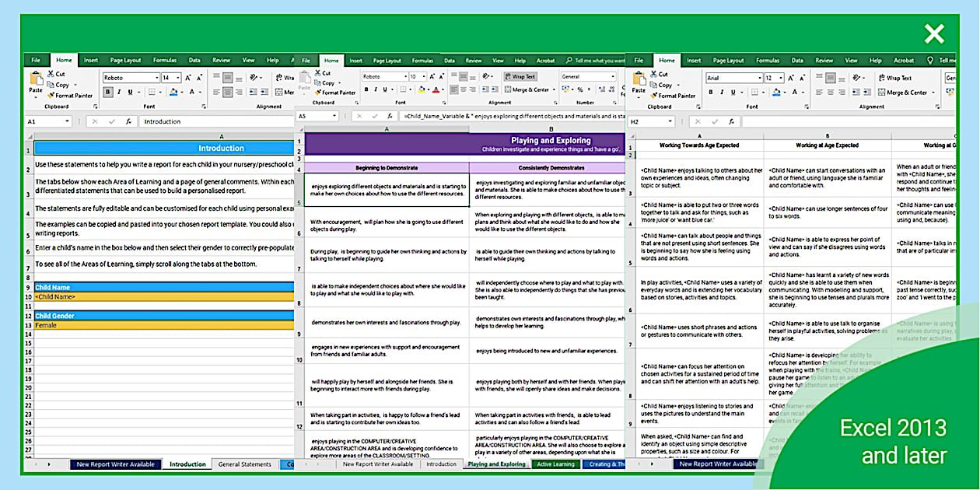980x490 pixels.
Task: Click the Cut icon
Action: 51,74
